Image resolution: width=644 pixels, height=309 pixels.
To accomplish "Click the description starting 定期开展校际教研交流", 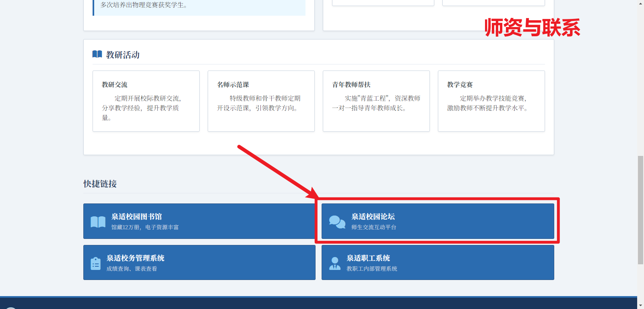I will click(x=142, y=108).
